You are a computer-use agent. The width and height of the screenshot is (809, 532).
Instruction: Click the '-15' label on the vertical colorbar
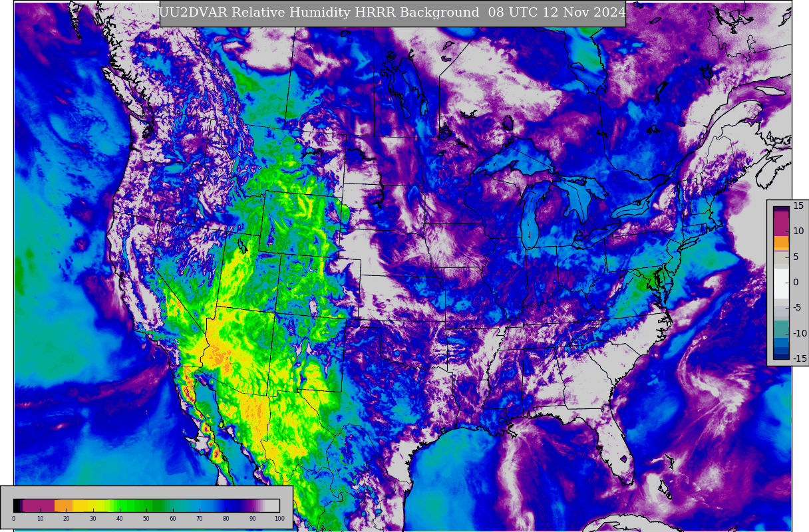tap(800, 358)
